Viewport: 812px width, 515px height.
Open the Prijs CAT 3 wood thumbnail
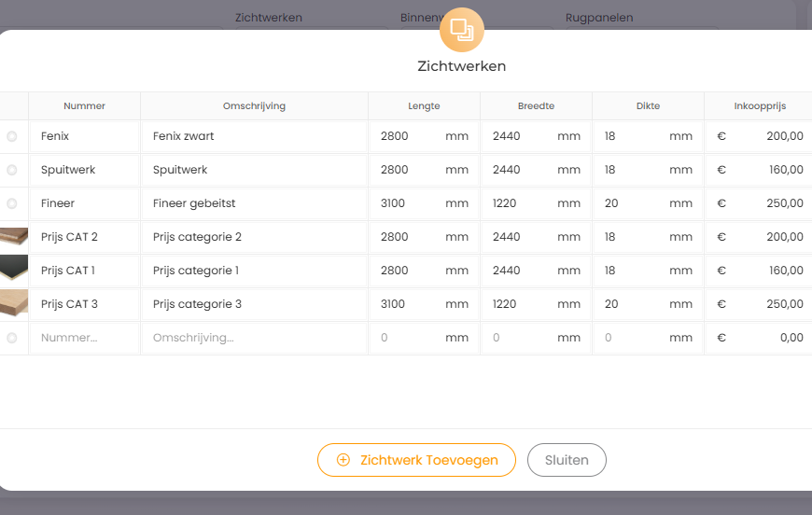(14, 304)
